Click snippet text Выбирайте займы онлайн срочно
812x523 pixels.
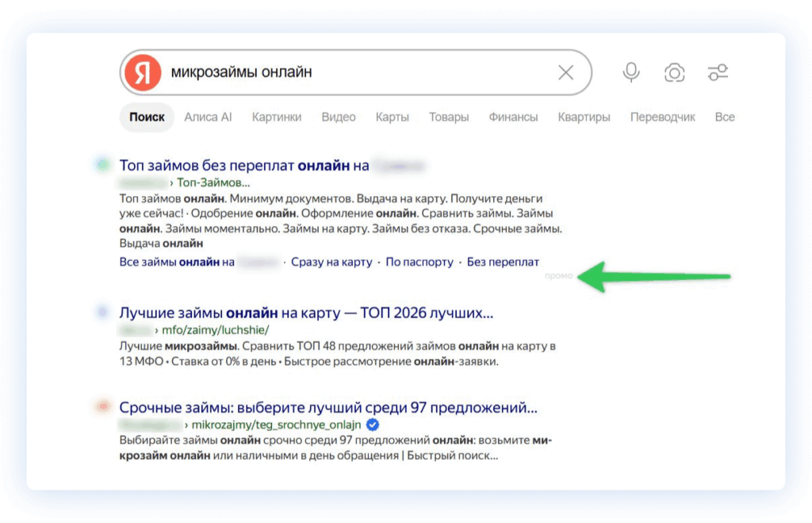tap(335, 448)
